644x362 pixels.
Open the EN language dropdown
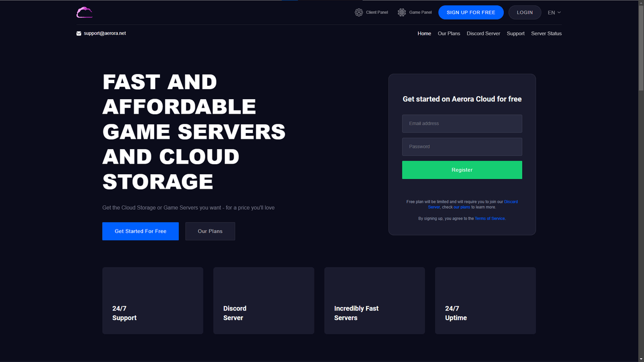coord(554,12)
